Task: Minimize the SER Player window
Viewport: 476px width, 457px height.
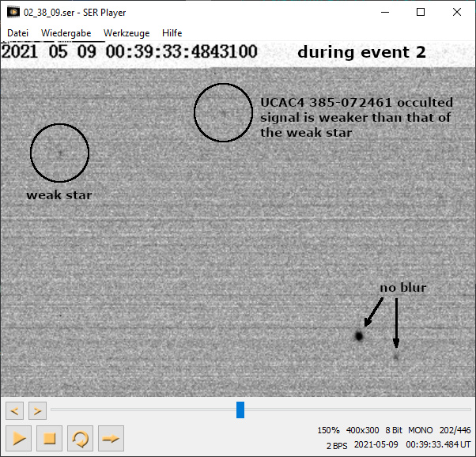Action: coord(384,13)
